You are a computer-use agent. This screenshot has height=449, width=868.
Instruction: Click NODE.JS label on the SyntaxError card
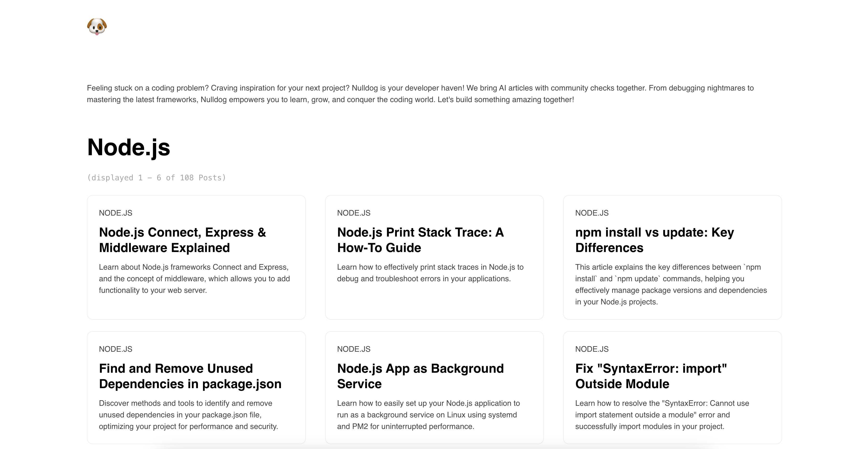pos(592,349)
